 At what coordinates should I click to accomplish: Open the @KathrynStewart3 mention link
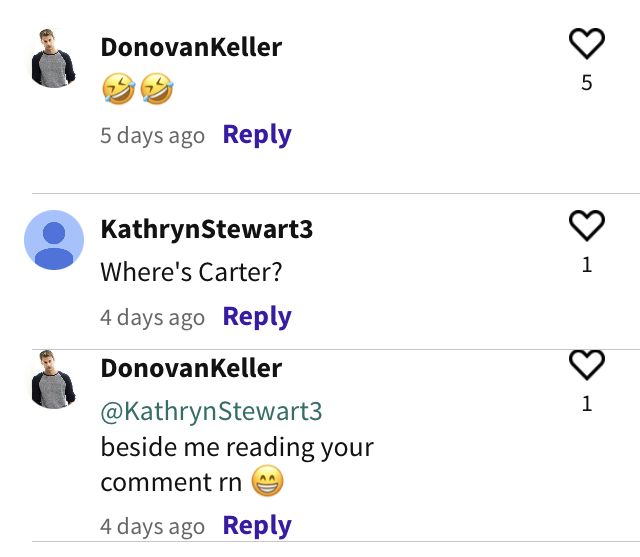[211, 411]
